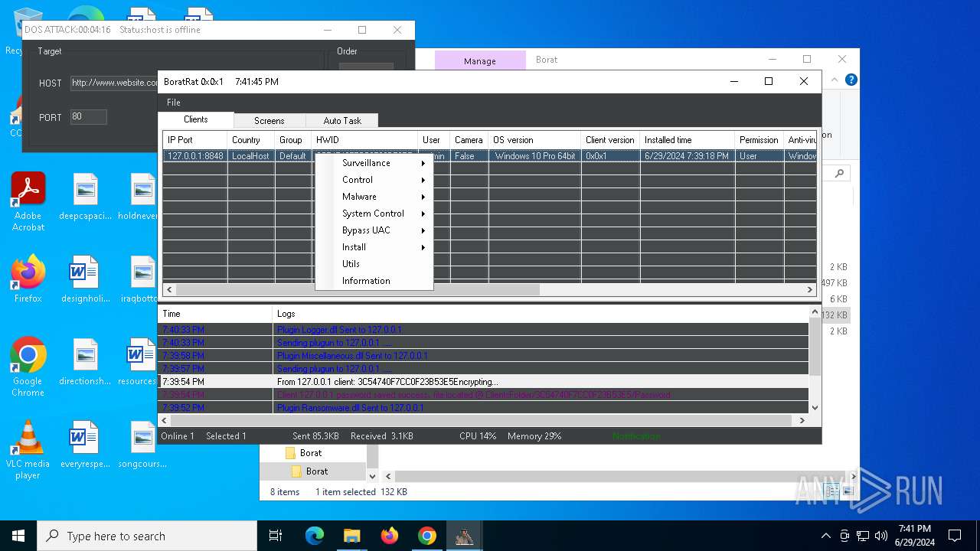980x551 pixels.
Task: Open the Surveillance submenu
Action: tap(374, 163)
